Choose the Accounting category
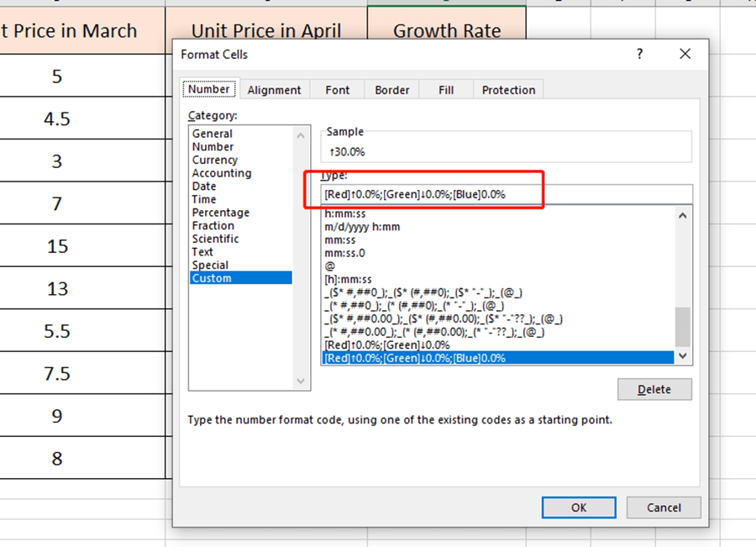This screenshot has height=547, width=756. (240, 173)
